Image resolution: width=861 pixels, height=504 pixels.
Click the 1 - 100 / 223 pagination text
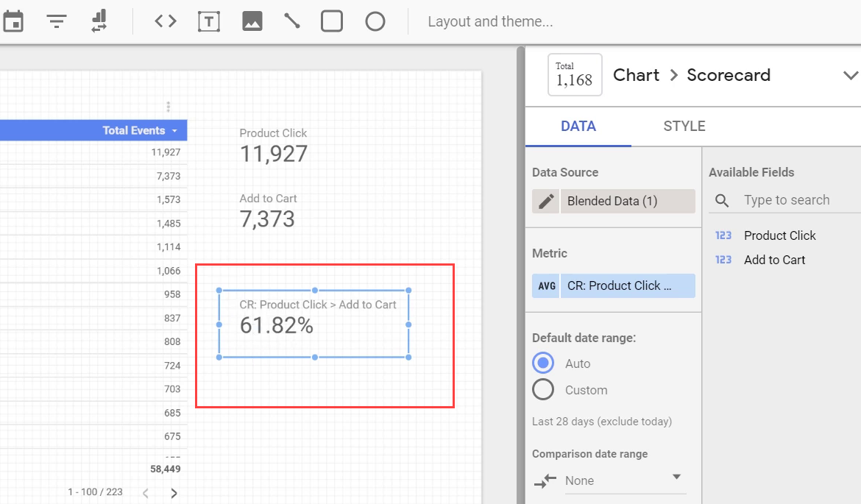pos(95,492)
